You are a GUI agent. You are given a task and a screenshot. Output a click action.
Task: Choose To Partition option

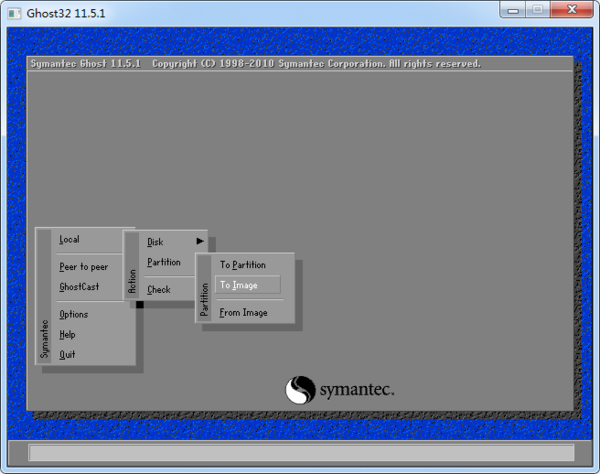(243, 265)
